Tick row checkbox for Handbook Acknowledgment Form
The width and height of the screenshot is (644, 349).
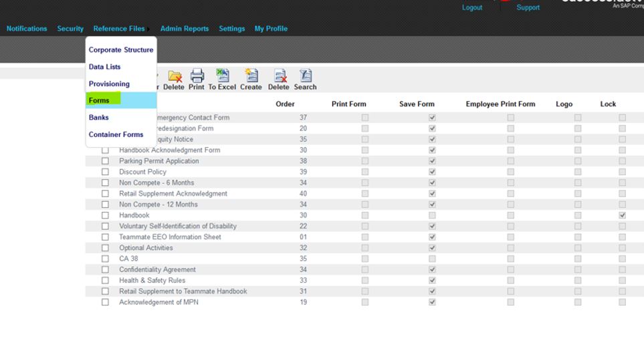click(x=105, y=150)
